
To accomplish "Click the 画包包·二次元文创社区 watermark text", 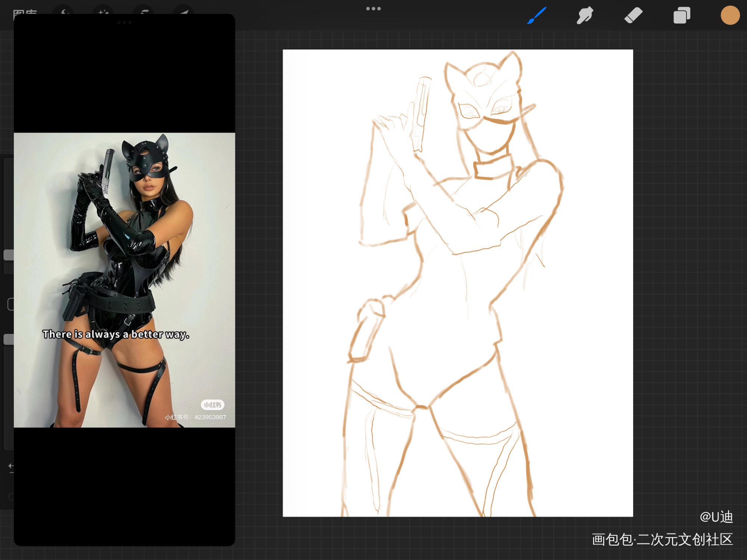I will coord(662,539).
